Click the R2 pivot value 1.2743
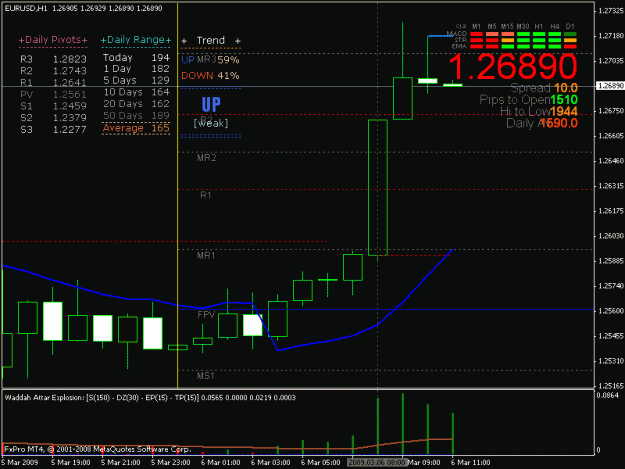The width and height of the screenshot is (625, 469). tap(70, 71)
